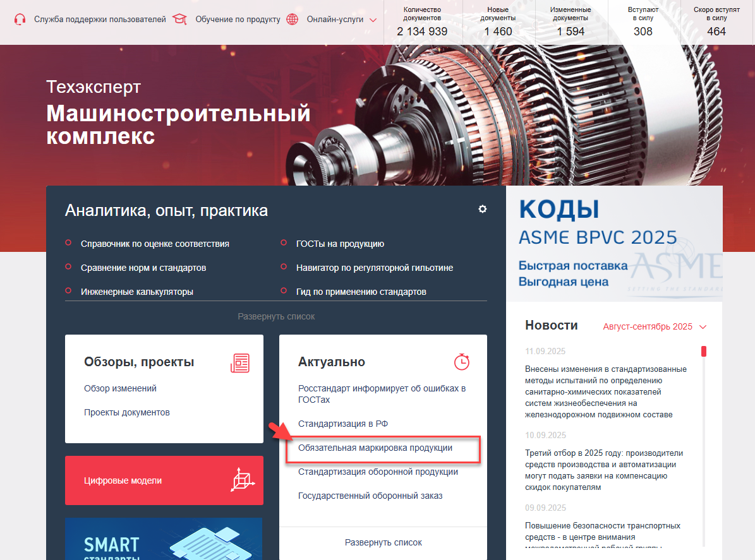
Task: Expand the analytics list via Развернуть список
Action: 276,316
